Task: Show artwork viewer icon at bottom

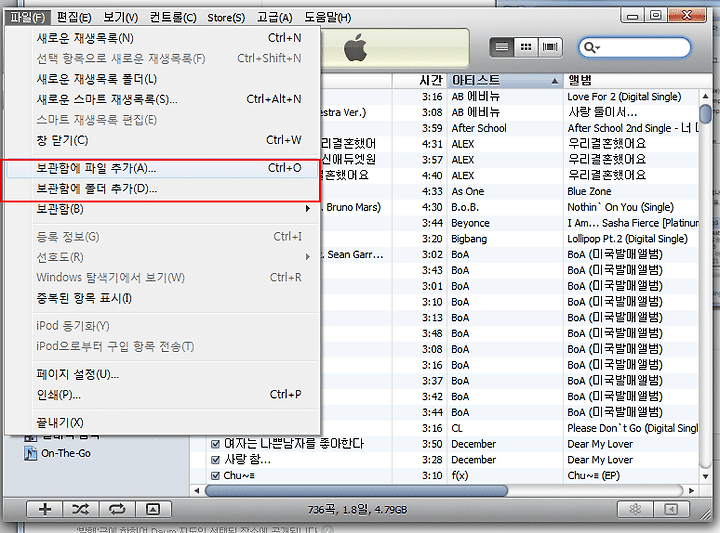Action: (152, 509)
